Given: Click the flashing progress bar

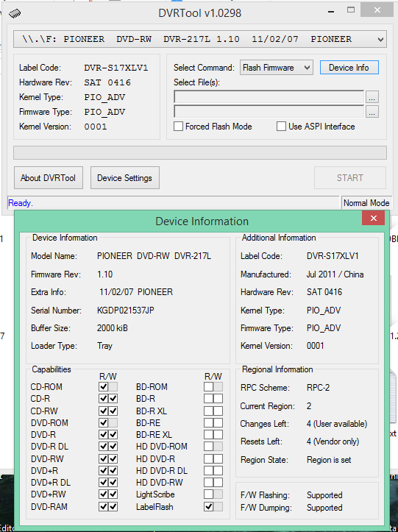Looking at the screenshot, I should click(200, 152).
